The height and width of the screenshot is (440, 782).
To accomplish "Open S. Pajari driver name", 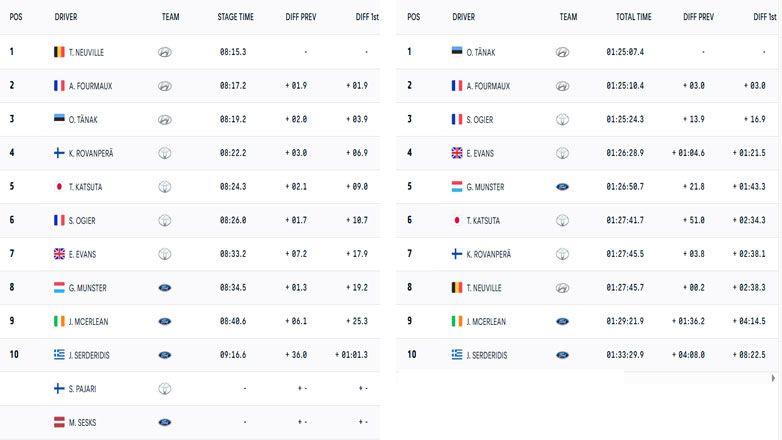I will [x=83, y=389].
